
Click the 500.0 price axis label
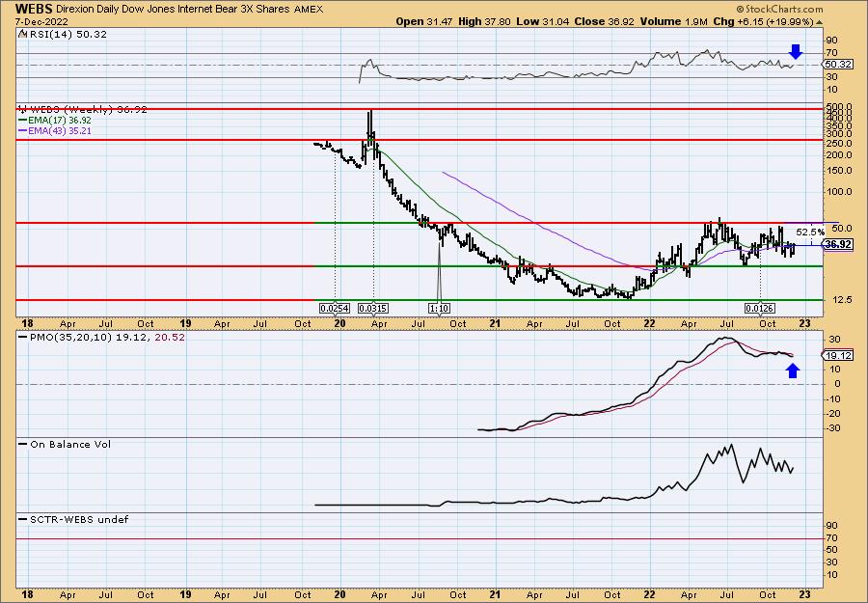tap(838, 106)
